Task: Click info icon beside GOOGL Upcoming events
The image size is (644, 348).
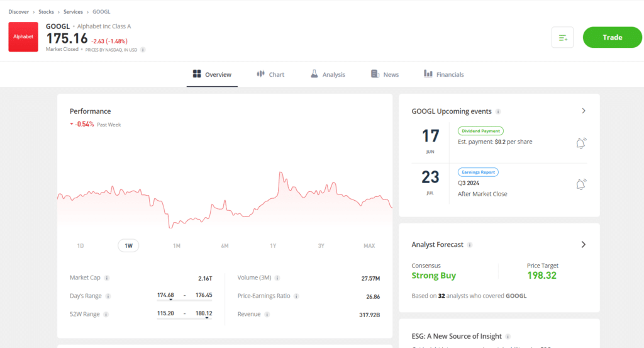Action: coord(498,112)
